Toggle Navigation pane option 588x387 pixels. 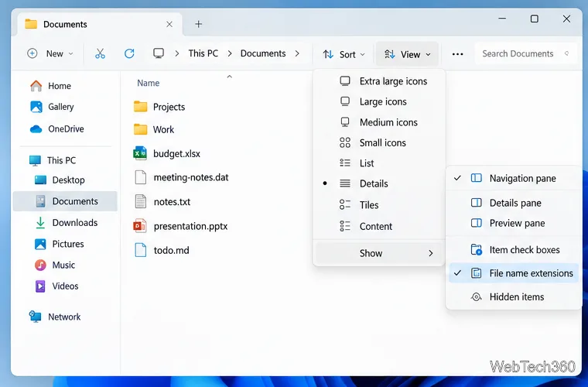point(514,179)
